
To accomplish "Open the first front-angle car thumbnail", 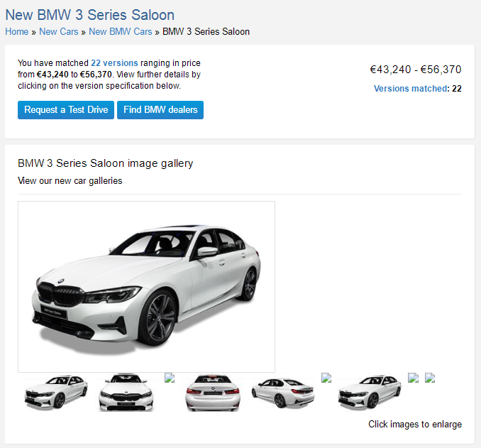I will click(56, 393).
